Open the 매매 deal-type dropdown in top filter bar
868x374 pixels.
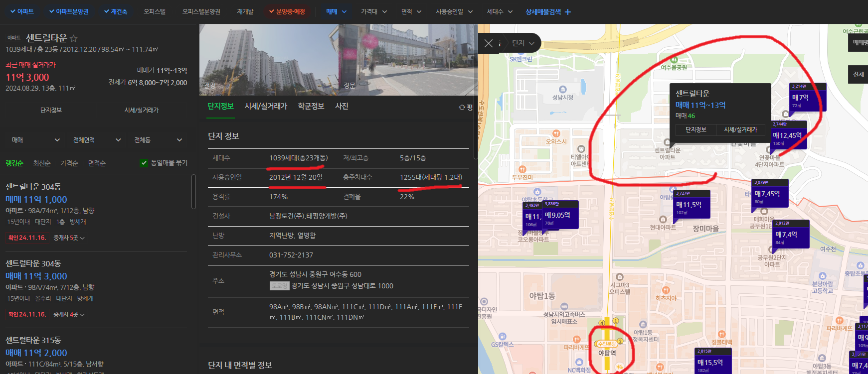[337, 11]
